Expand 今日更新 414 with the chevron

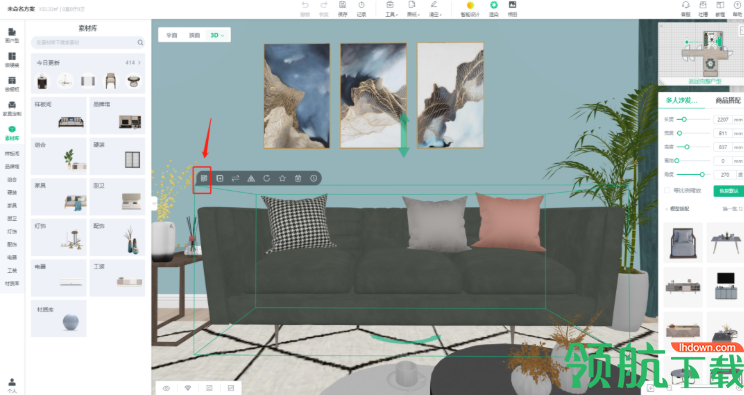pyautogui.click(x=139, y=63)
